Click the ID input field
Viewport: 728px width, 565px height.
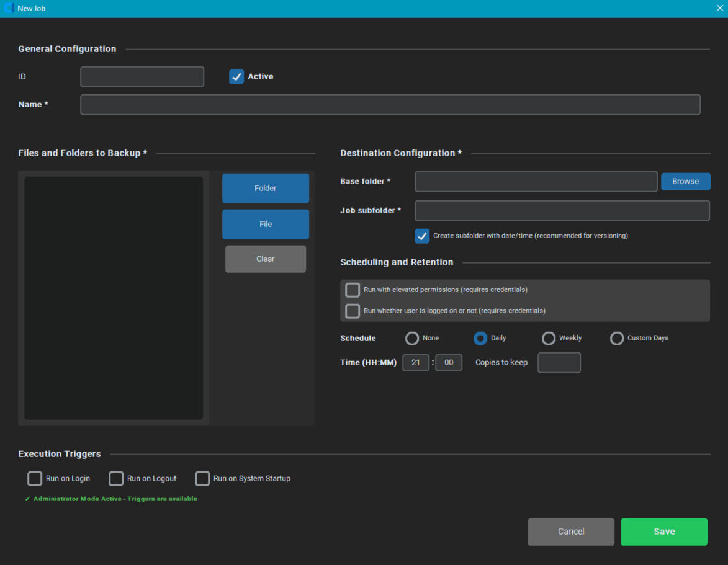142,77
